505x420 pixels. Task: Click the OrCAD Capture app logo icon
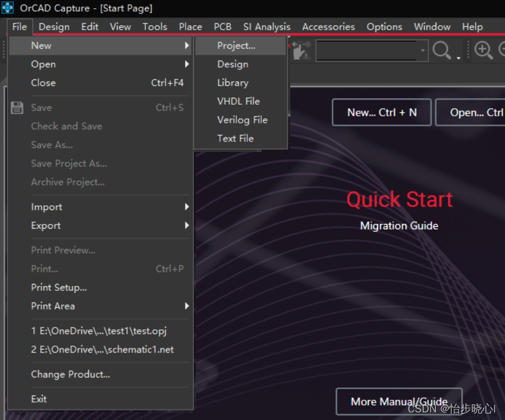8,8
